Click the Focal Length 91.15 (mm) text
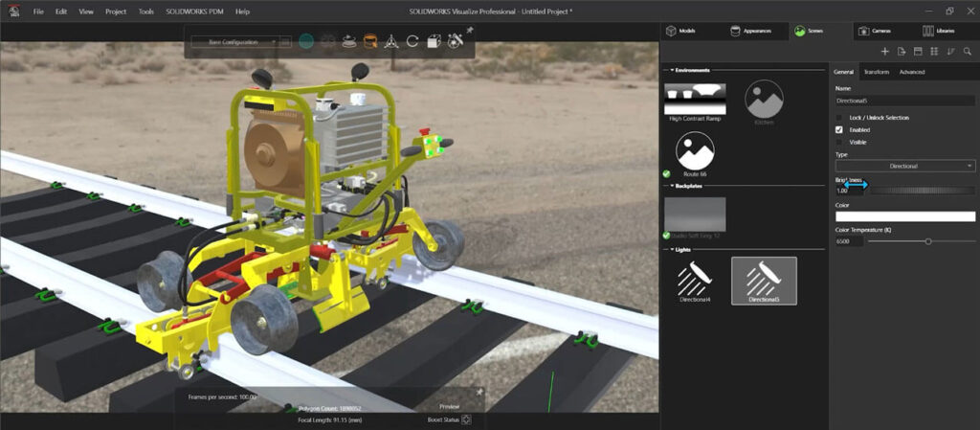Screen dimensions: 980x430 [x=329, y=420]
